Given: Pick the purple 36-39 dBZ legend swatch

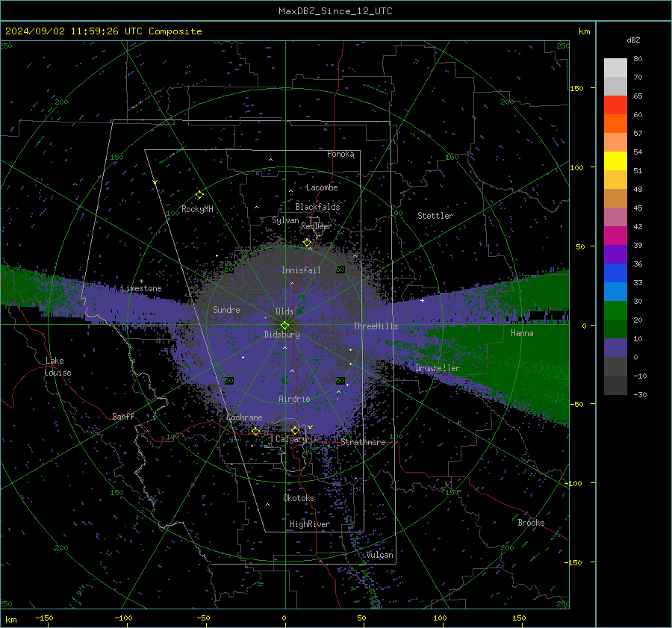Looking at the screenshot, I should (615, 255).
